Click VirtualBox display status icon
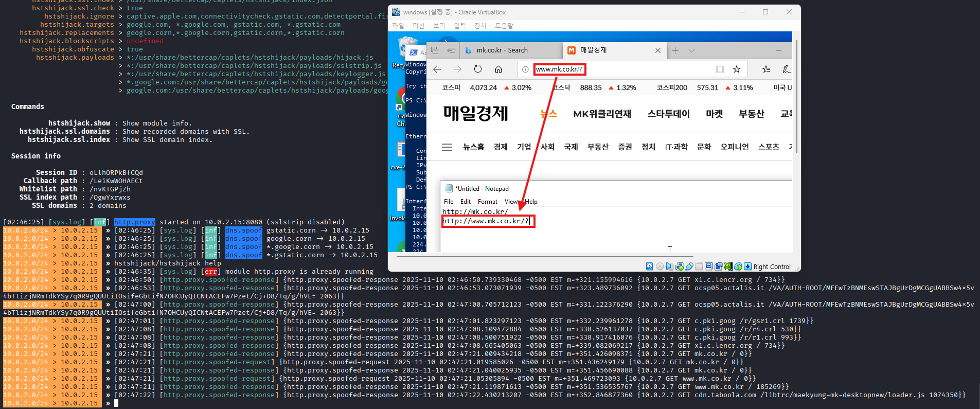Viewport: 980px width, 409px height. point(708,266)
